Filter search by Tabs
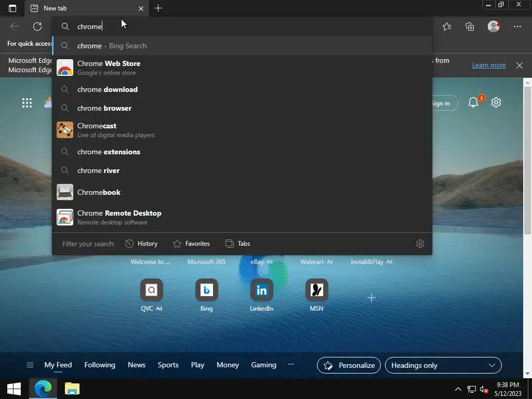The height and width of the screenshot is (399, 532). (x=237, y=244)
